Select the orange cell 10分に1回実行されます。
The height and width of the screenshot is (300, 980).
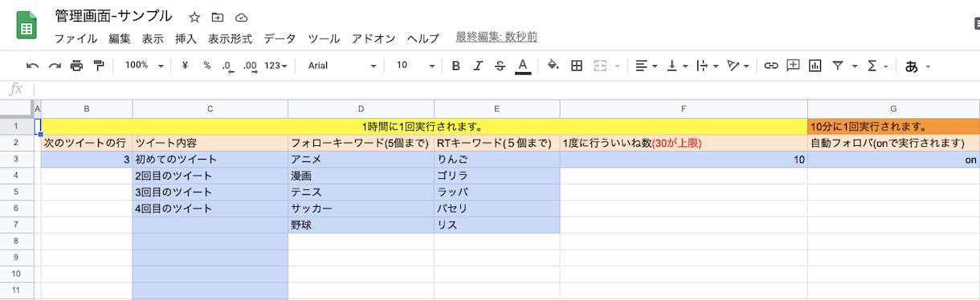point(893,126)
